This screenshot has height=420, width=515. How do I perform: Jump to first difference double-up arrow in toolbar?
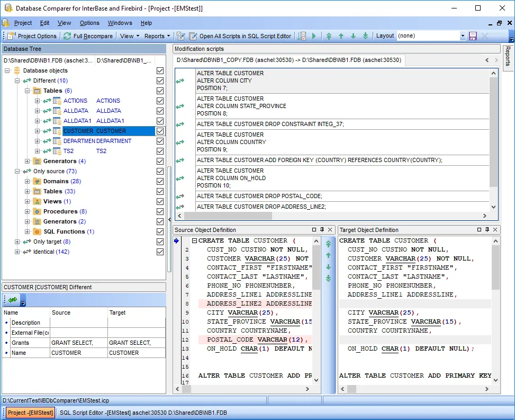tap(329, 36)
